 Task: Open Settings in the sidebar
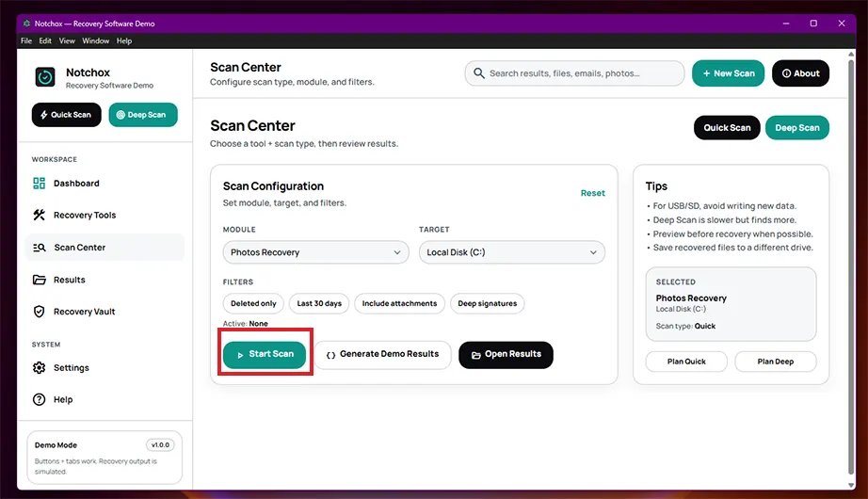104,368
